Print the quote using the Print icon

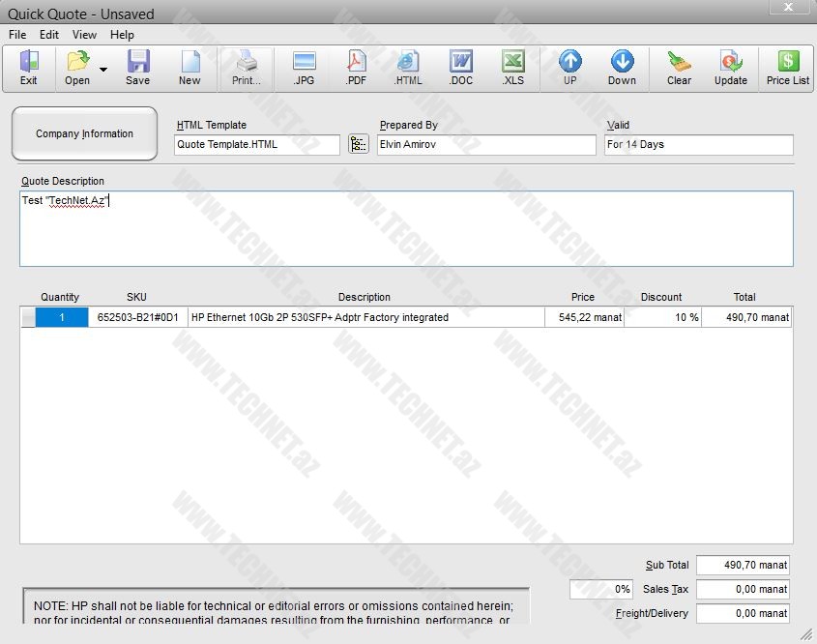pos(247,68)
